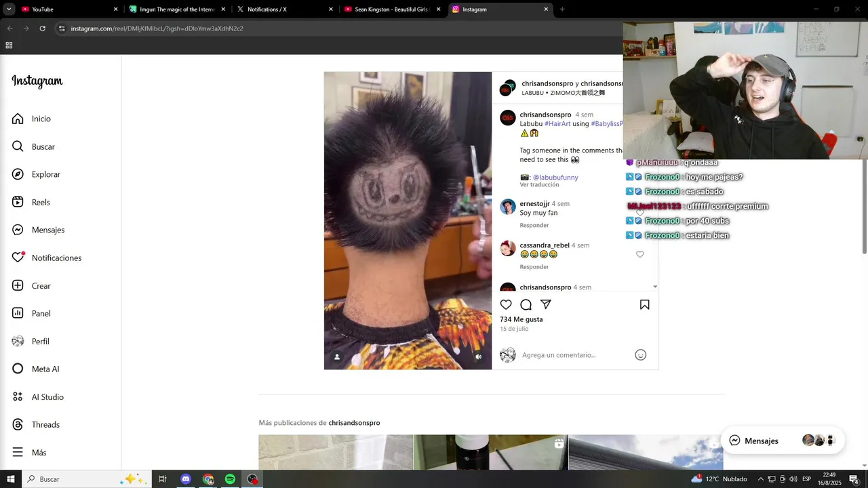This screenshot has height=488, width=868.
Task: Open the site info icon in address bar
Action: tap(62, 28)
